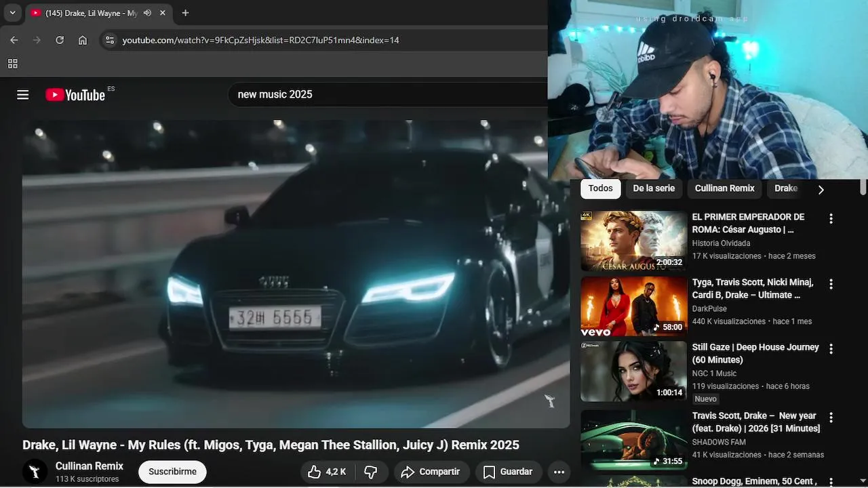Open Snoop Dogg, Eminem, 50 Cent video
Screen dimensions: 868x488
tap(754, 481)
